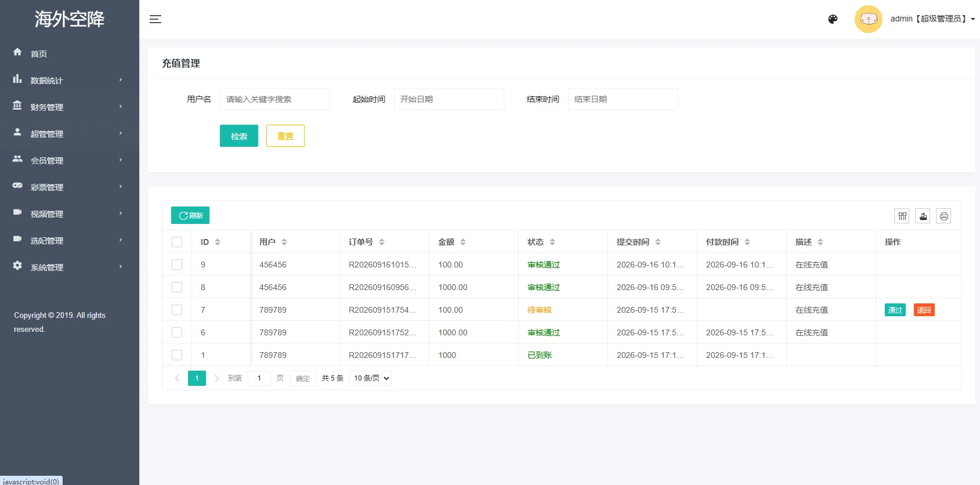The height and width of the screenshot is (485, 980).
Task: Click the 检索 search button
Action: click(239, 136)
